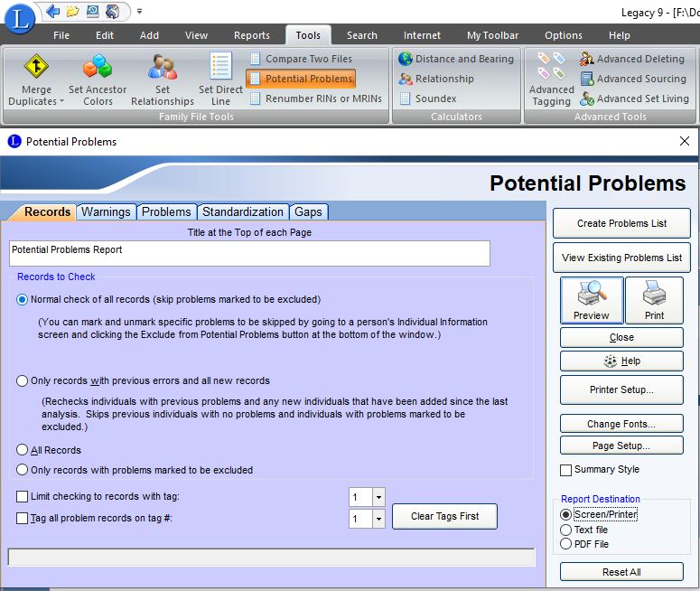The height and width of the screenshot is (591, 700).
Task: Open Merge Duplicates tool
Action: 36,80
